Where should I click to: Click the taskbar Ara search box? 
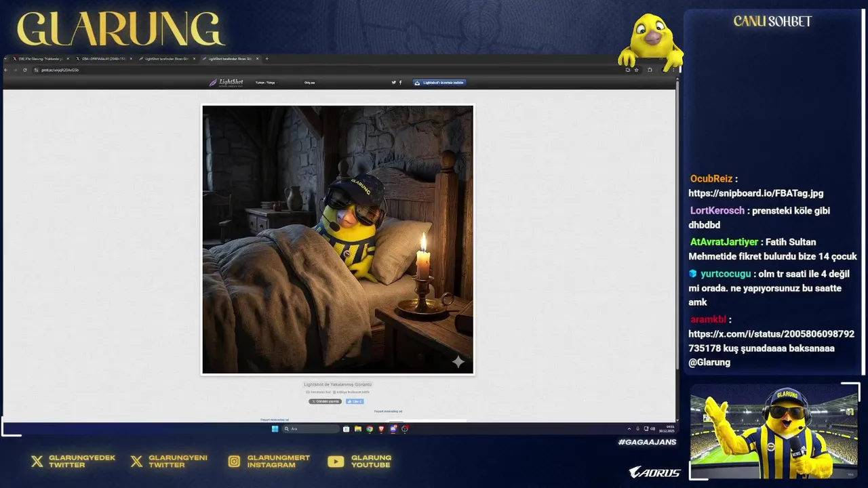click(x=311, y=428)
